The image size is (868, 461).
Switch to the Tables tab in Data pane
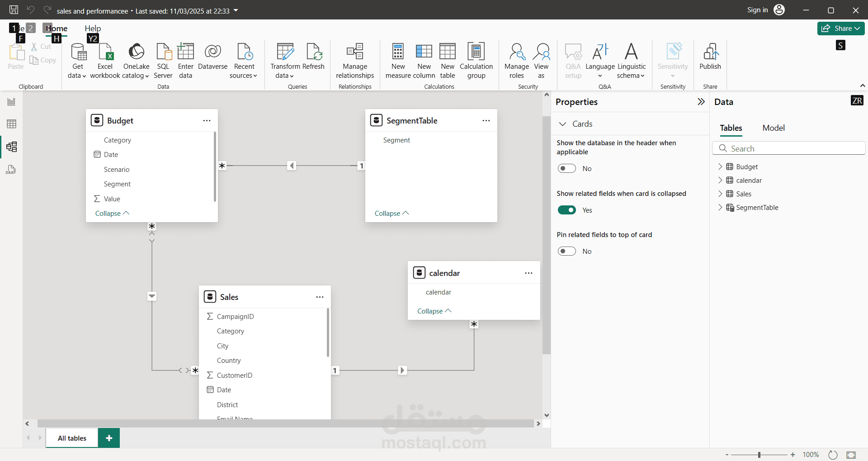point(731,128)
